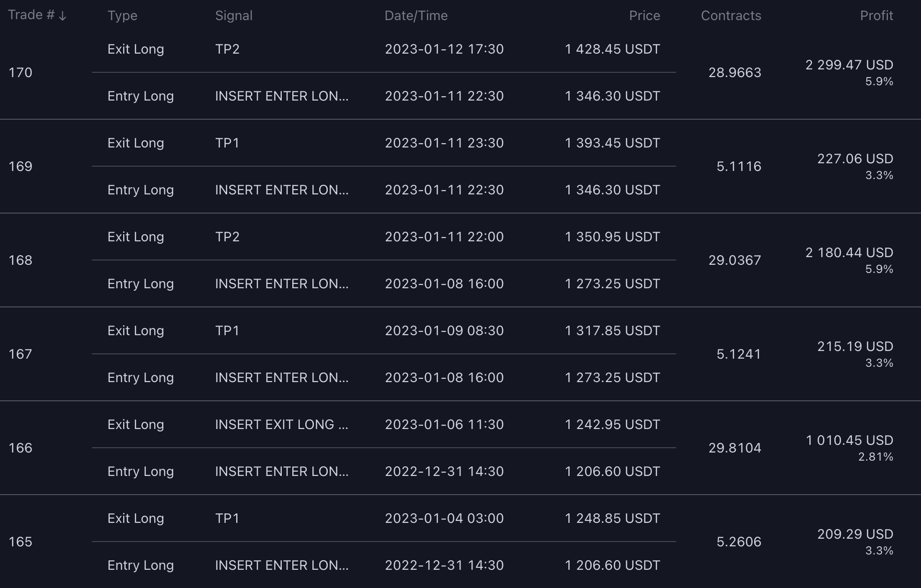This screenshot has height=588, width=921.
Task: Select trade number 168 row
Action: [21, 260]
